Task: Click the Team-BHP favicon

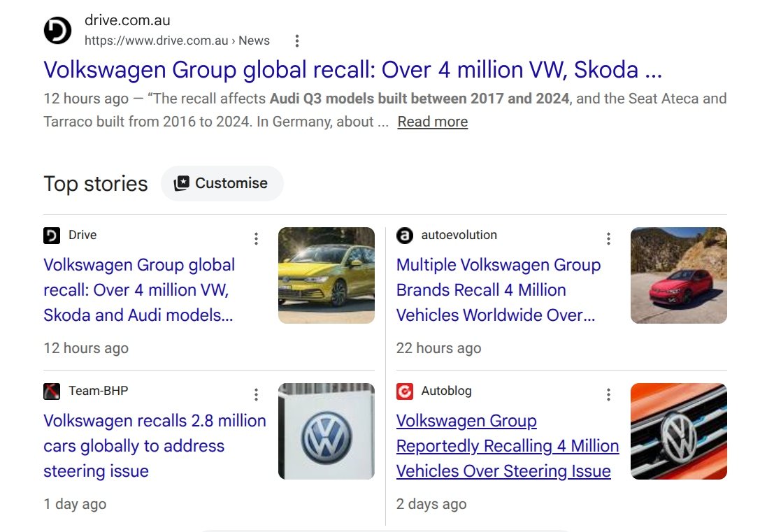Action: [52, 391]
